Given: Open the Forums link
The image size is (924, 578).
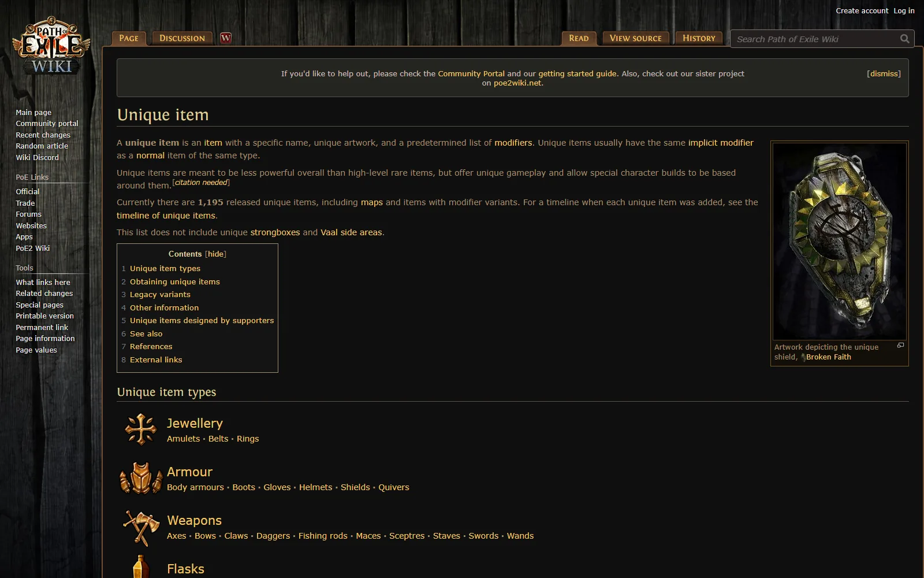Looking at the screenshot, I should point(28,214).
